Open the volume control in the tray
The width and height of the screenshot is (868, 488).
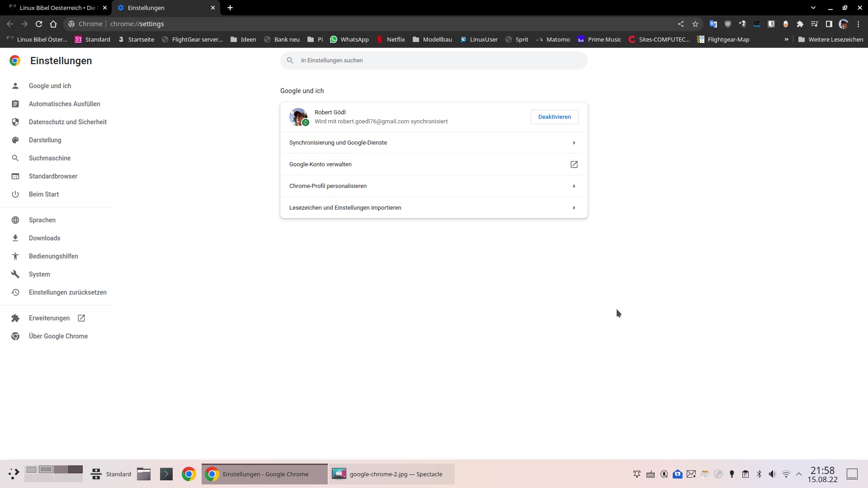773,474
